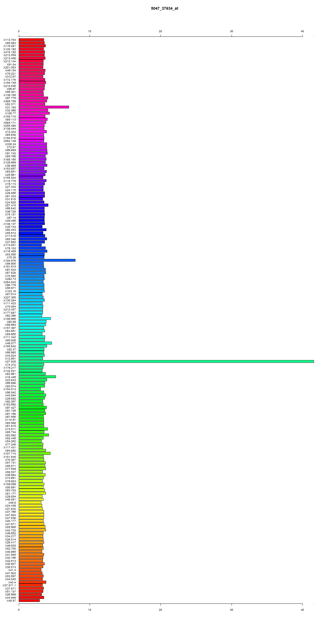Click the cyan bar for X106.666

pyautogui.click(x=35, y=319)
